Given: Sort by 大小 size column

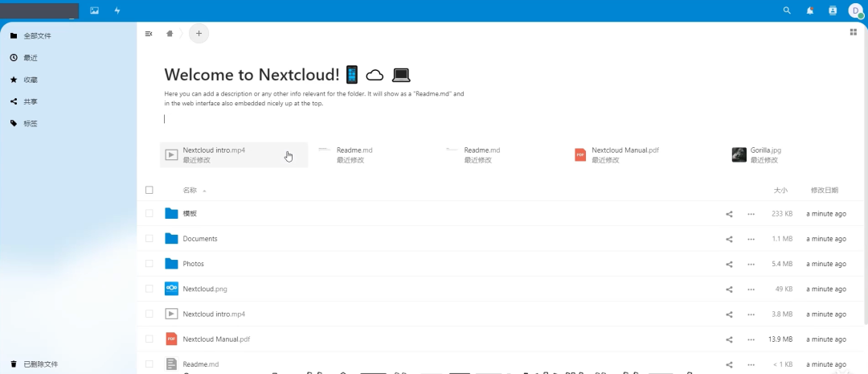Looking at the screenshot, I should click(780, 190).
